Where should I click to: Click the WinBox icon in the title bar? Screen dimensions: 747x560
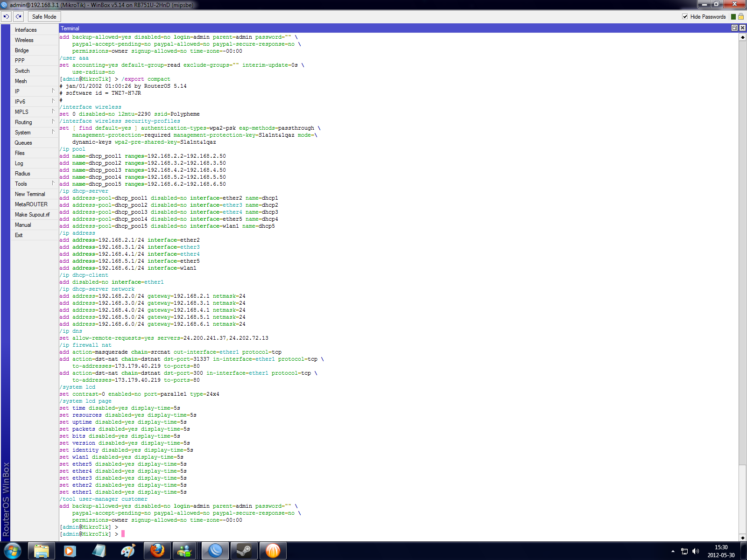pos(5,4)
